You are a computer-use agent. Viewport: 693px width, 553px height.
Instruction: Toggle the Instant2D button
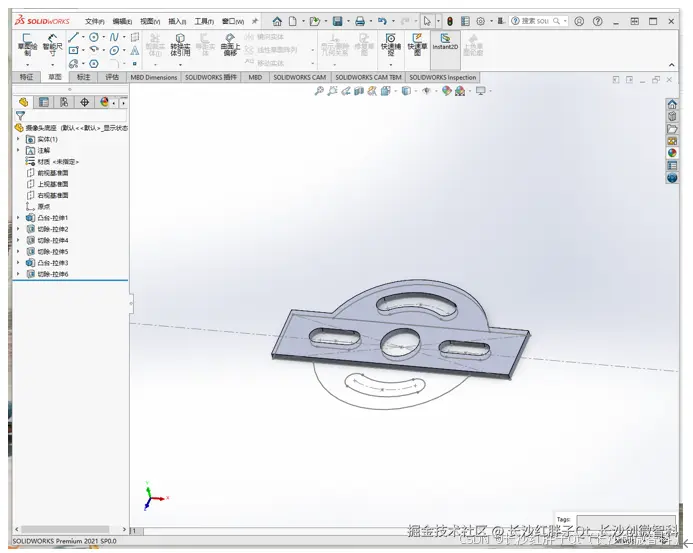pyautogui.click(x=445, y=44)
